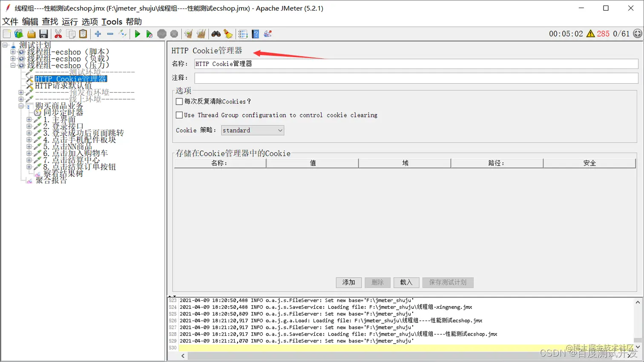
Task: Start the test with green play icon
Action: tap(137, 34)
